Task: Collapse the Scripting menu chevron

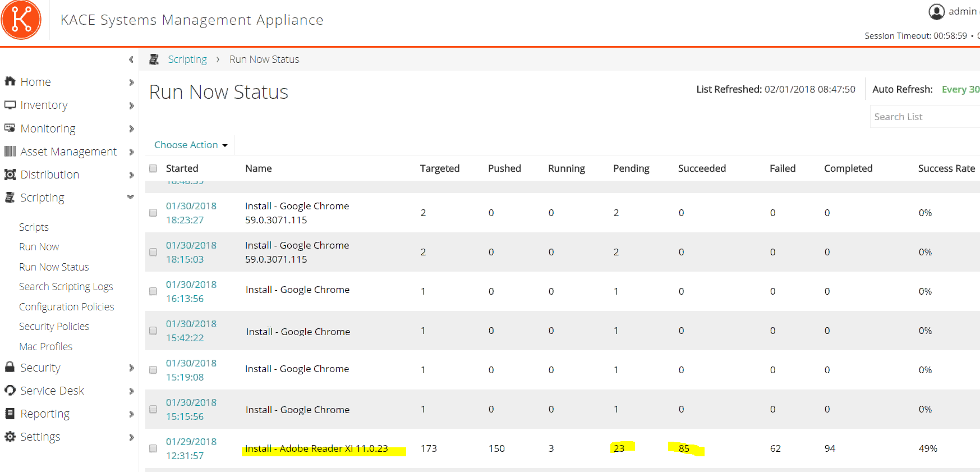Action: click(x=131, y=197)
